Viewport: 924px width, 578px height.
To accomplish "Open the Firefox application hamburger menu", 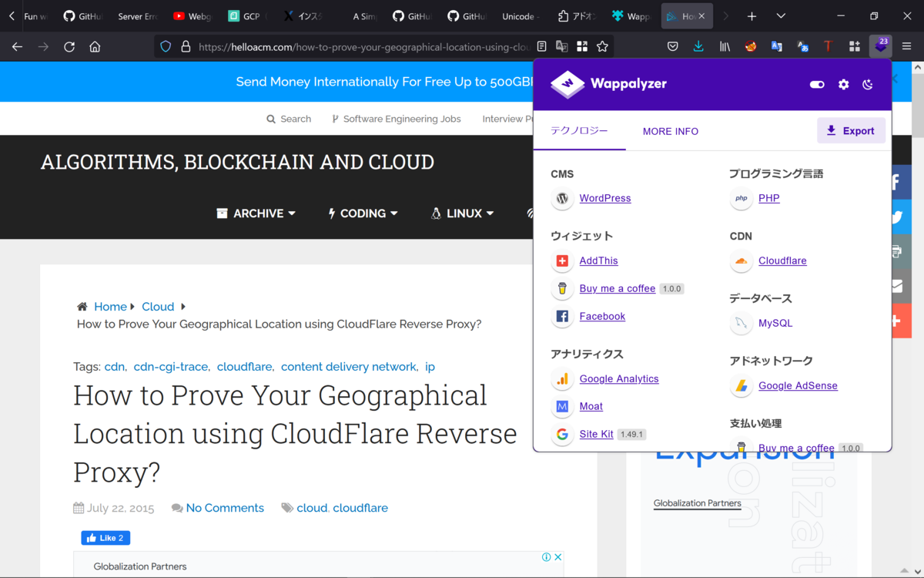I will [907, 46].
